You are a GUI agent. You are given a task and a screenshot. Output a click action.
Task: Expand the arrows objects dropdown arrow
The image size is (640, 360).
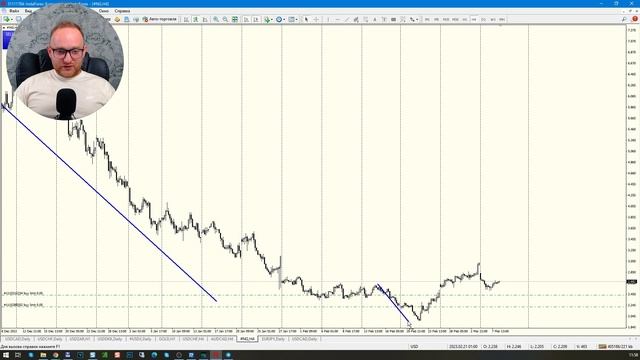tap(417, 19)
